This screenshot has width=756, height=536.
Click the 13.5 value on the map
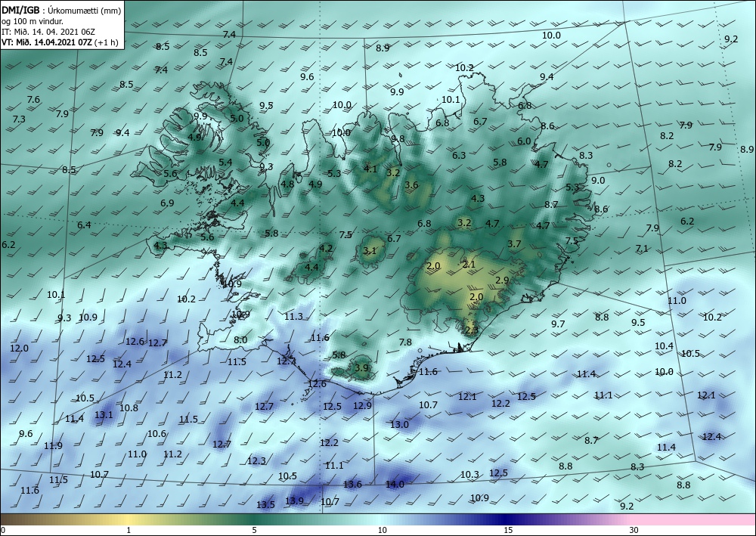tap(265, 505)
